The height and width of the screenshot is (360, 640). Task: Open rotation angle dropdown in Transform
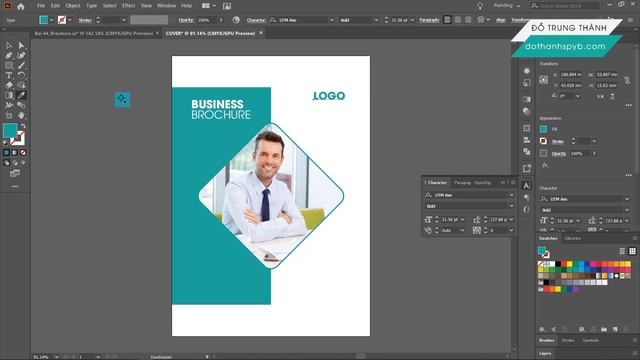(578, 96)
